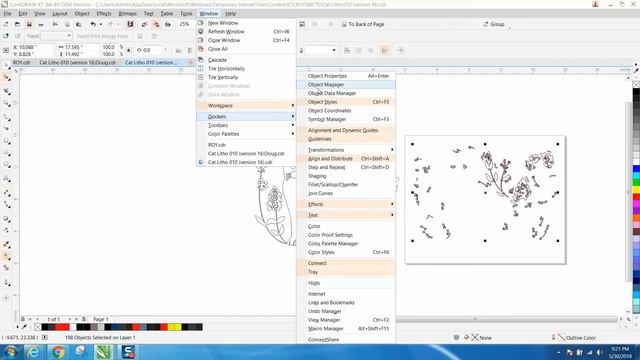Open Internet Explorer from taskbar

pos(33,352)
